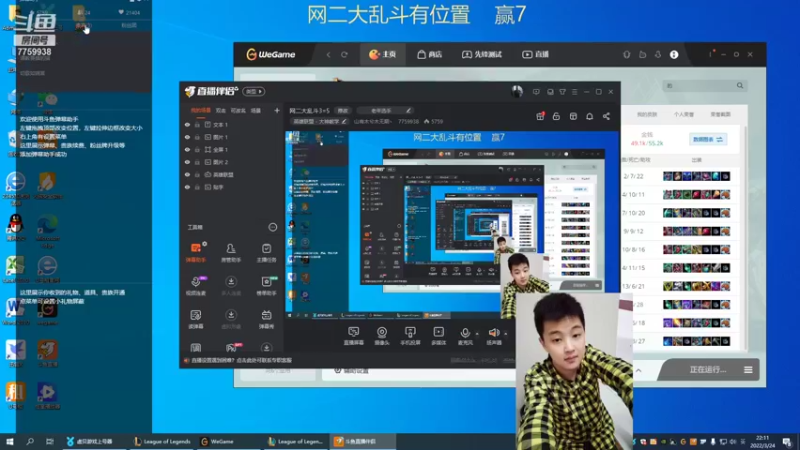This screenshot has height=450, width=800.
Task: Click the WeGame search input field
Action: click(x=704, y=86)
